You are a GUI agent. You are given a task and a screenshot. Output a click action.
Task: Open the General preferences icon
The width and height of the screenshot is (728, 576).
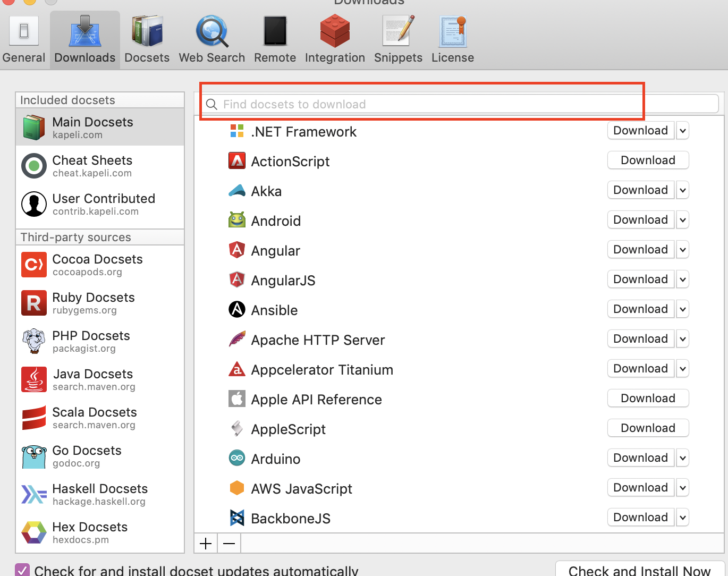tap(24, 31)
